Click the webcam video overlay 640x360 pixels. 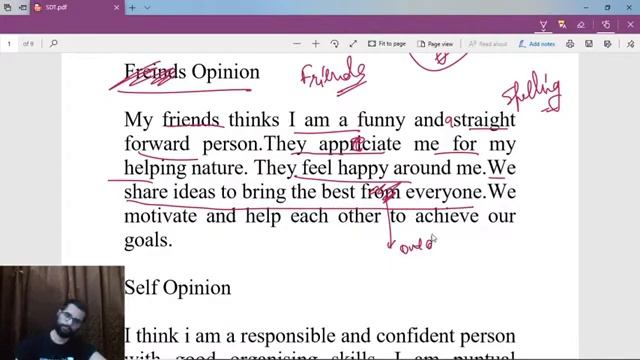[62, 313]
